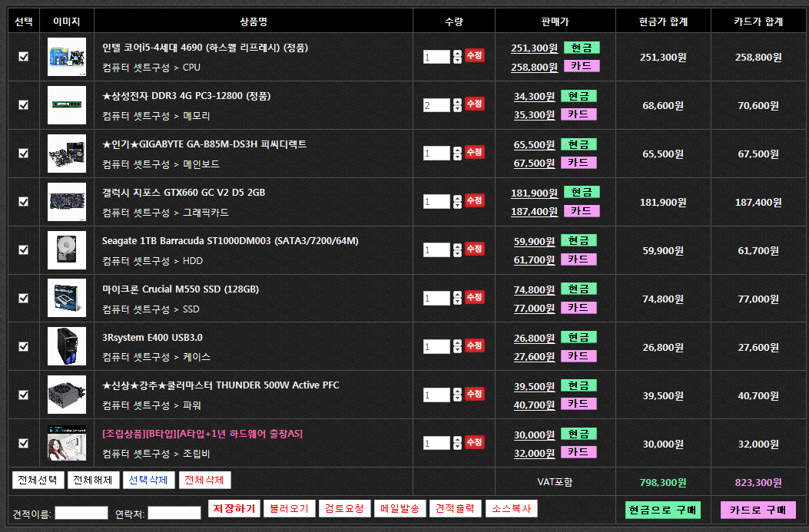Select pink 카드 badge for 3Rsystem E400
Screen dimensions: 809x532
tap(579, 355)
